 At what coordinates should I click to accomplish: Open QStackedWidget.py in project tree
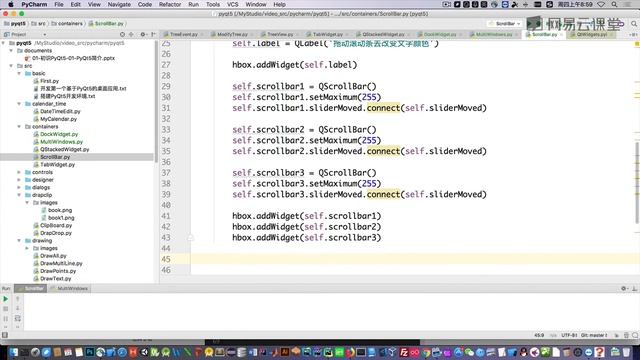(64, 149)
